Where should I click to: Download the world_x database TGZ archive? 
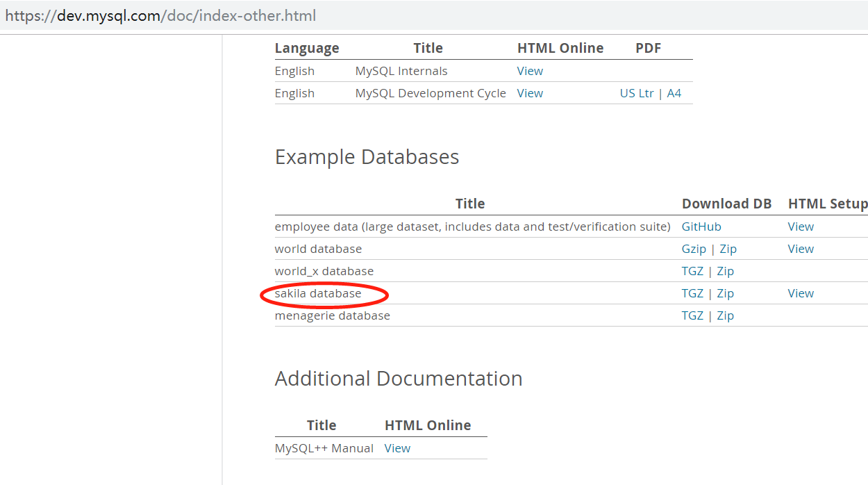click(692, 270)
